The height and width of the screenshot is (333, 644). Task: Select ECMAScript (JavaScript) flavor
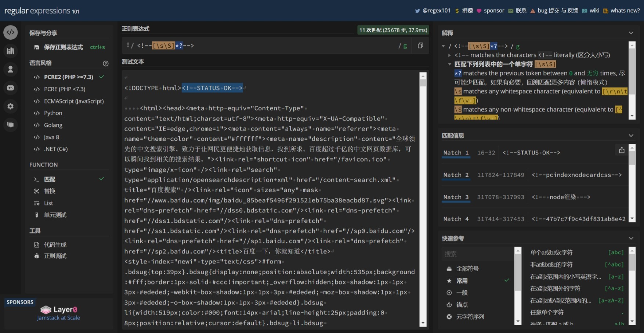[x=69, y=101]
